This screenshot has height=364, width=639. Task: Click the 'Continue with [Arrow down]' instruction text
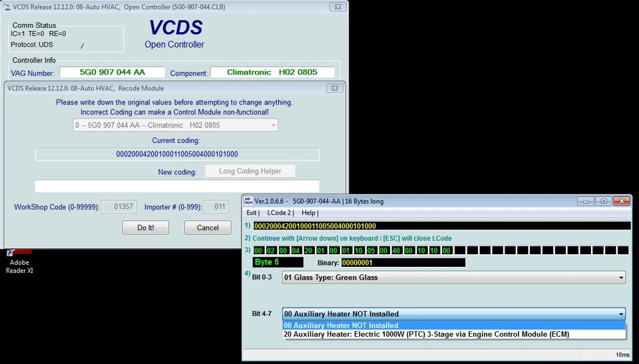pyautogui.click(x=352, y=238)
